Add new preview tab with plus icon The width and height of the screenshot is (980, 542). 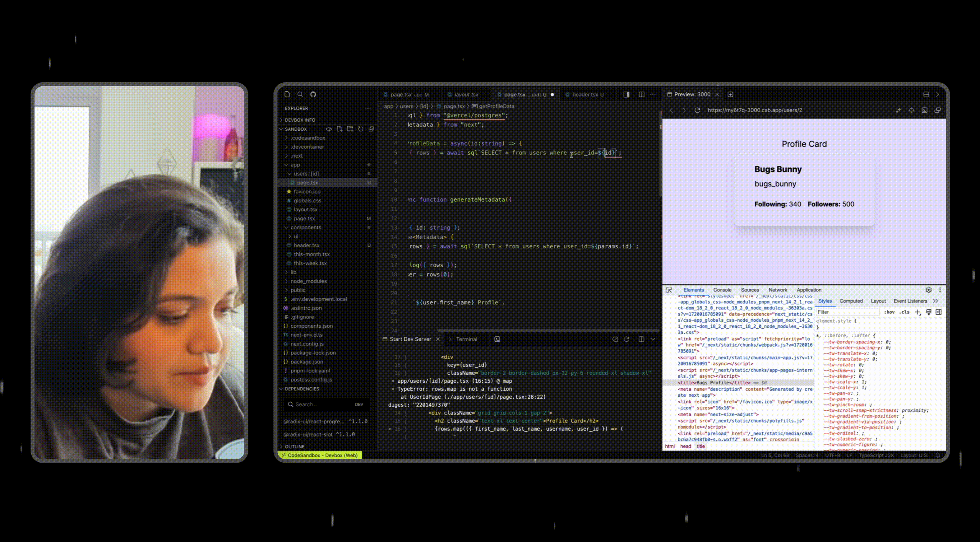click(730, 94)
